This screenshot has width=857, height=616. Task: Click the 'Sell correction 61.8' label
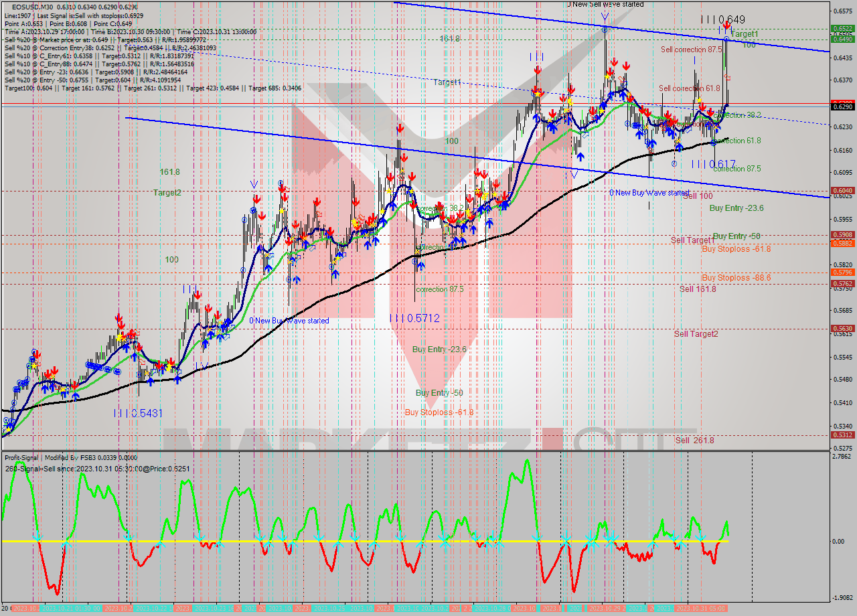coord(689,88)
